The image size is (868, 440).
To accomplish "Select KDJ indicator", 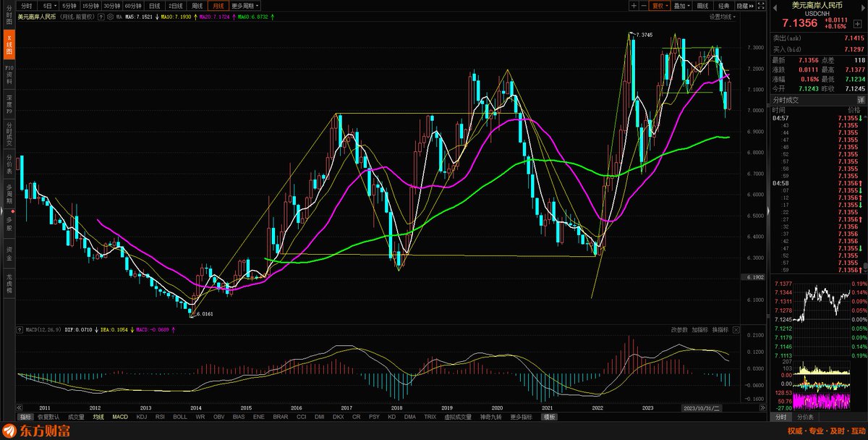I will click(x=141, y=417).
